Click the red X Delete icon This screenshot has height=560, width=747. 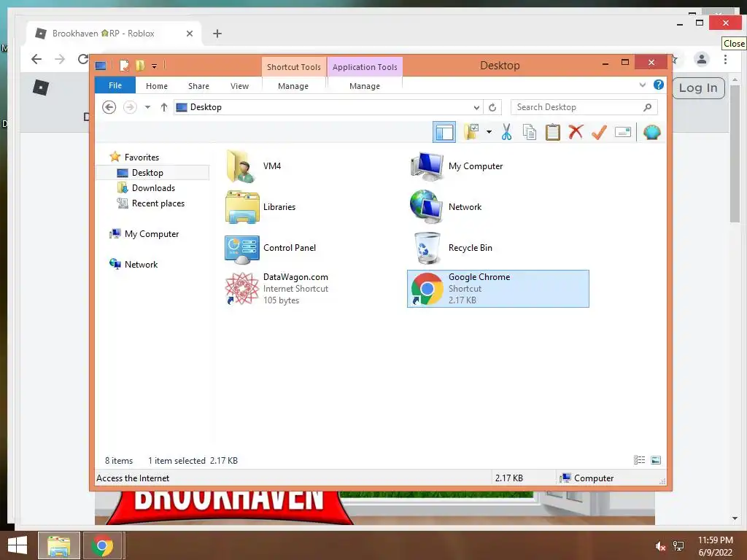[576, 132]
